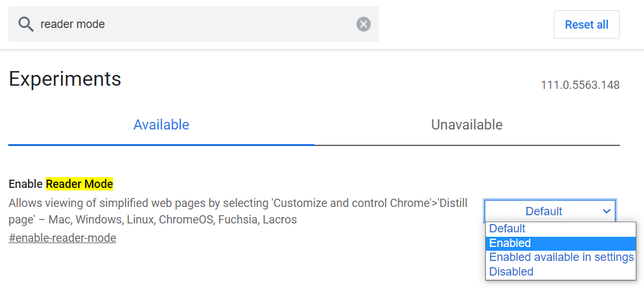The height and width of the screenshot is (299, 644).
Task: Click the Experiments page heading
Action: click(65, 79)
